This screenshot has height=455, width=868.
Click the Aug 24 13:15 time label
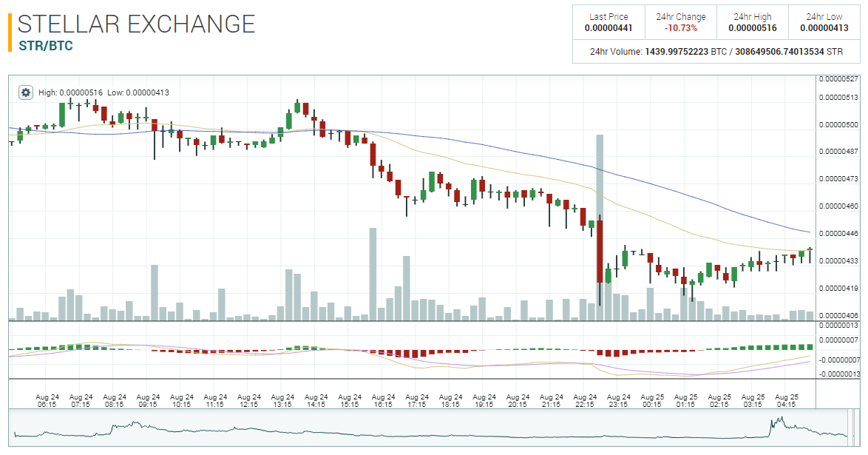[x=282, y=401]
